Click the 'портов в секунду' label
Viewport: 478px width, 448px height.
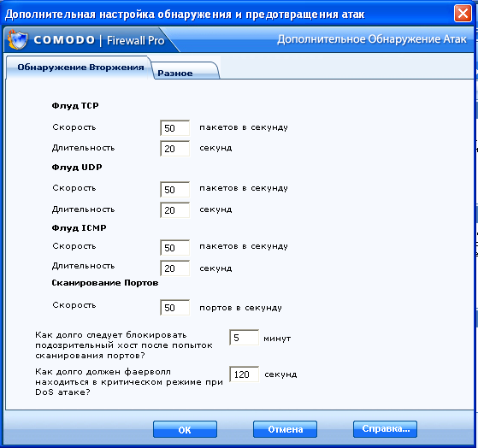[240, 308]
